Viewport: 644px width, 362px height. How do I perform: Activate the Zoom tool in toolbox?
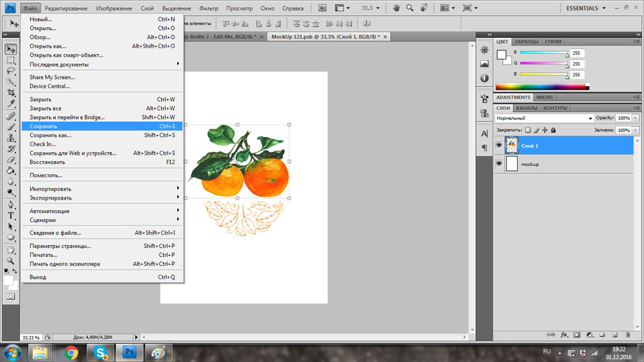point(10,260)
